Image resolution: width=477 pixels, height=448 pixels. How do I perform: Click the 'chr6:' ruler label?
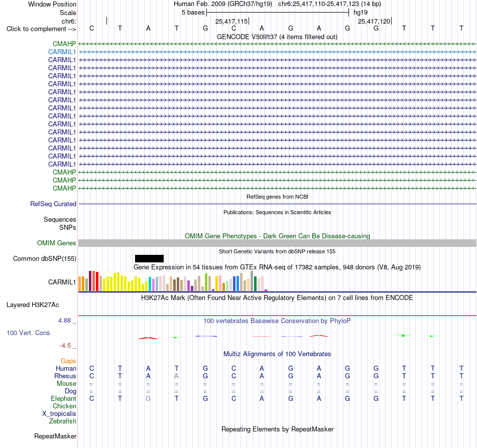coord(69,21)
